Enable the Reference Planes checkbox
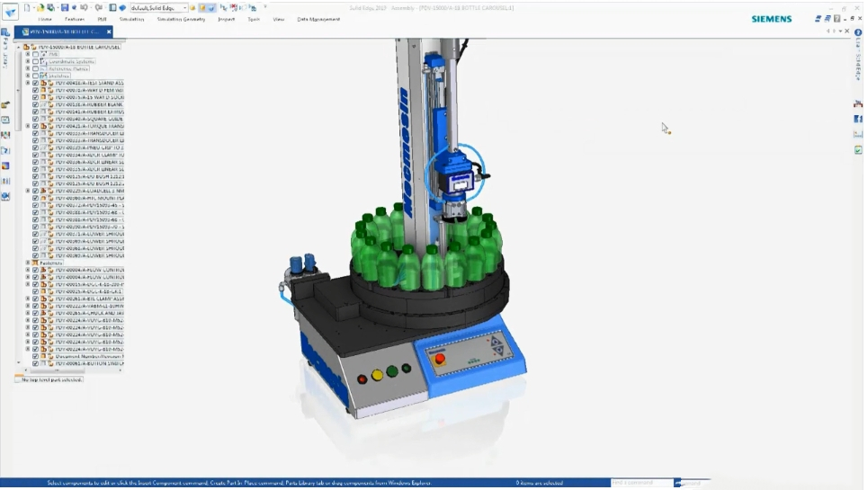The height and width of the screenshot is (490, 868). (36, 68)
